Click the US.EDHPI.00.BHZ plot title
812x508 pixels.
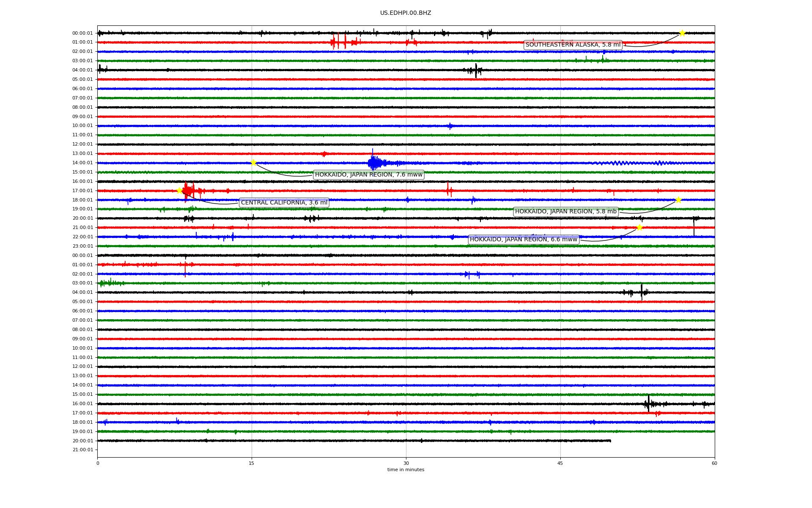[x=406, y=13]
